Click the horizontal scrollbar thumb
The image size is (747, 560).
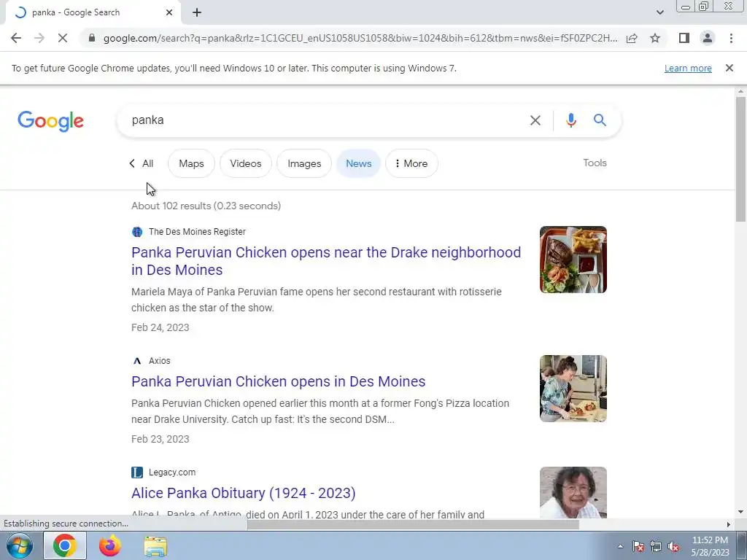[x=413, y=525]
